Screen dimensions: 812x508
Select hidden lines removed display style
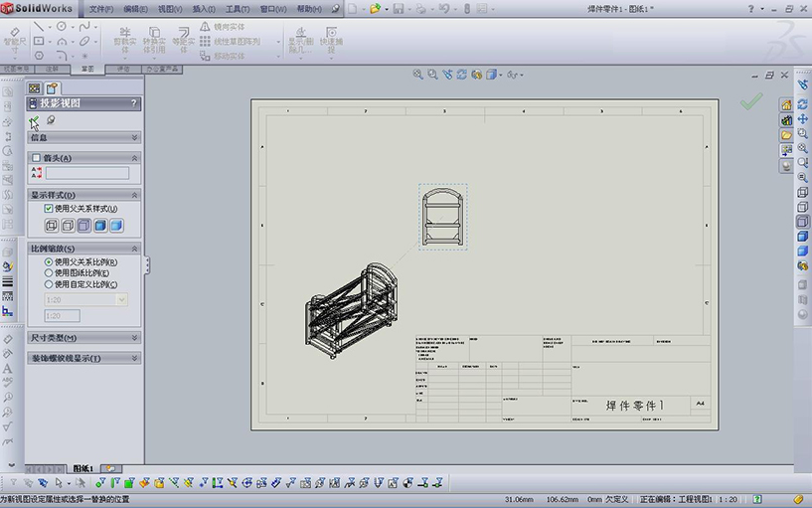(x=83, y=226)
